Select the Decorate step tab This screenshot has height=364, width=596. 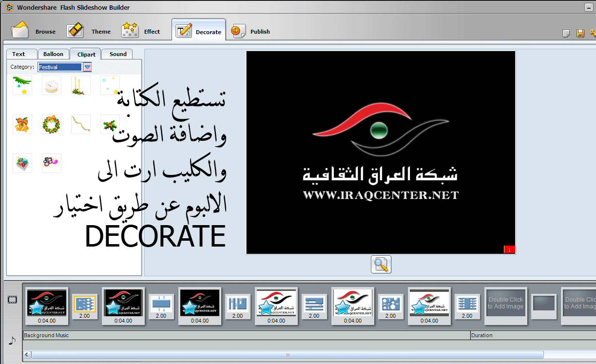pos(199,31)
